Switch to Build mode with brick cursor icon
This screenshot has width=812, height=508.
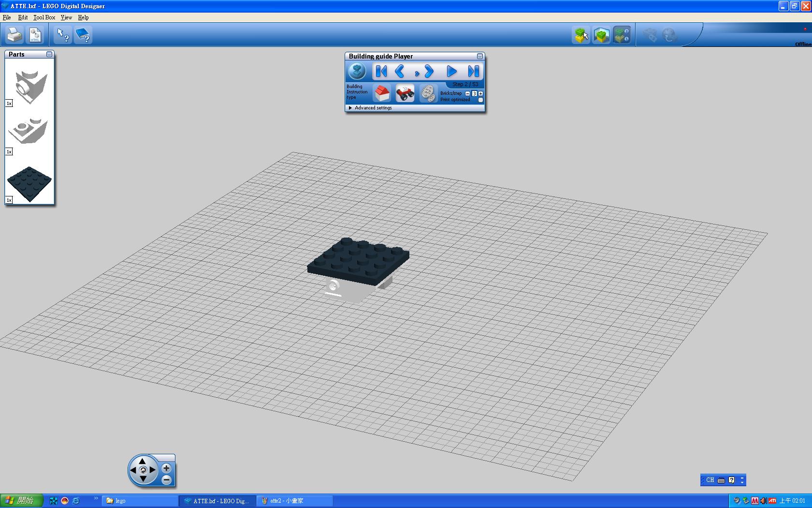581,35
